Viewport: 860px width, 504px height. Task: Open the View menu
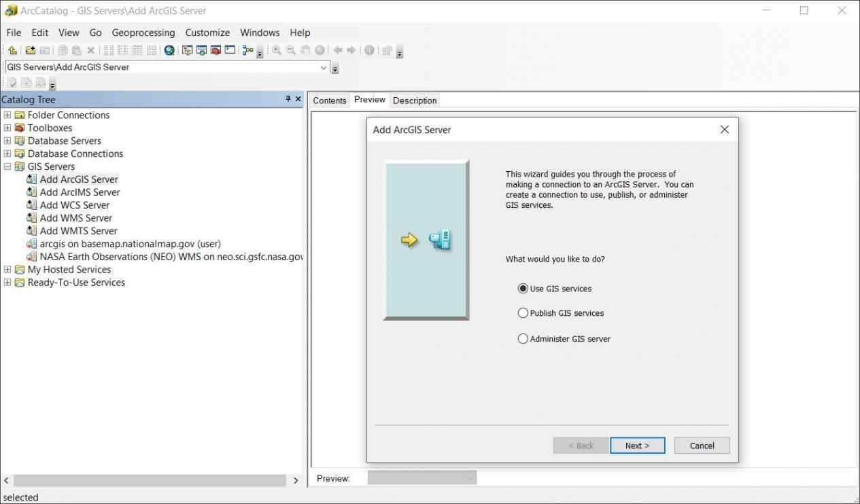coord(69,33)
